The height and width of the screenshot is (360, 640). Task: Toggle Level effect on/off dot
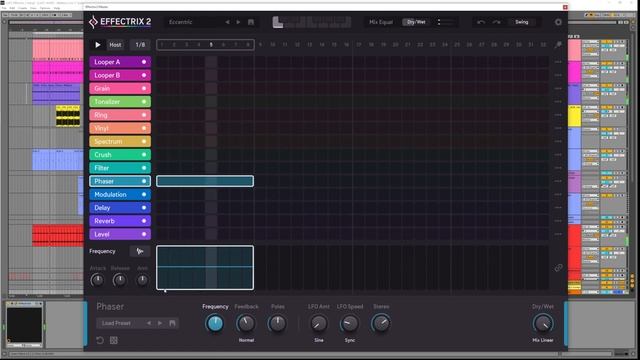coord(144,234)
